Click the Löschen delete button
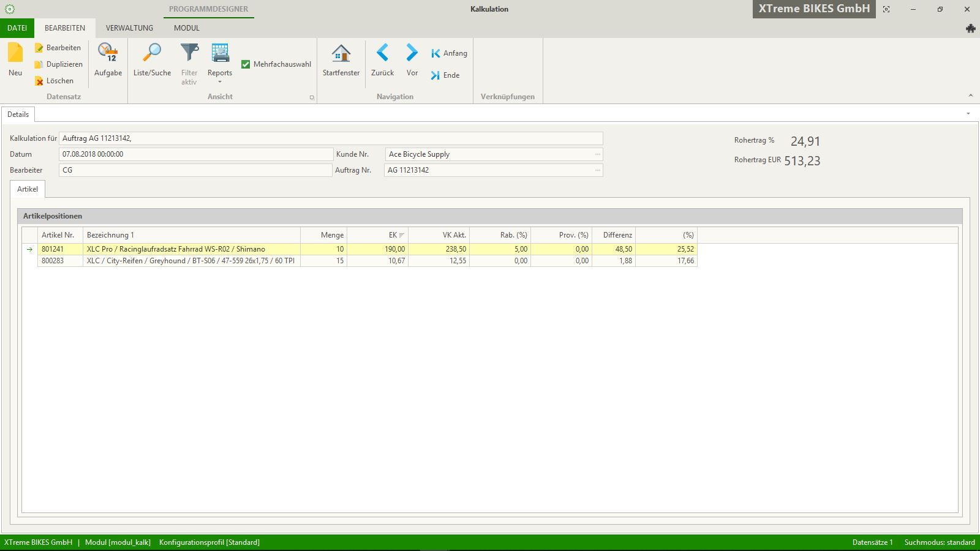The image size is (980, 551). [54, 81]
